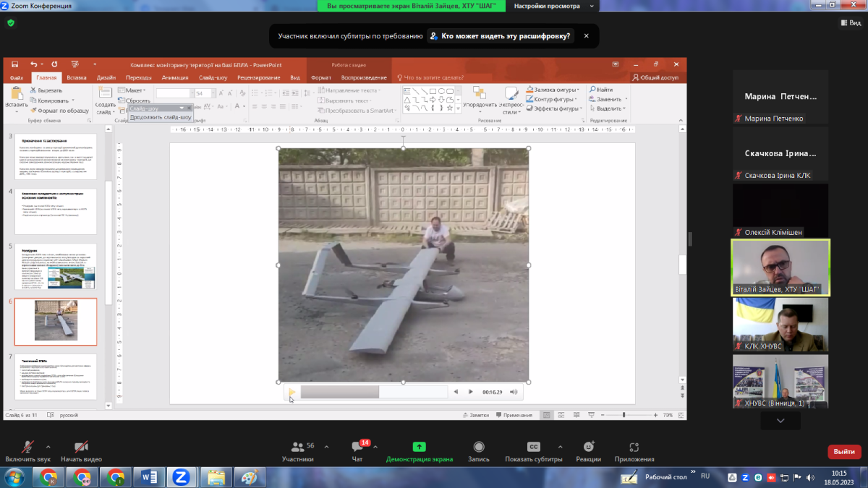Click the red Выйти button
The image size is (868, 488).
click(x=843, y=451)
